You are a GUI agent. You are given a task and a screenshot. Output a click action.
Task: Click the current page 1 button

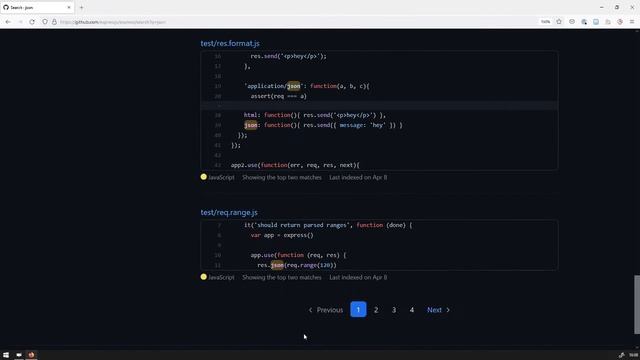[358, 310]
